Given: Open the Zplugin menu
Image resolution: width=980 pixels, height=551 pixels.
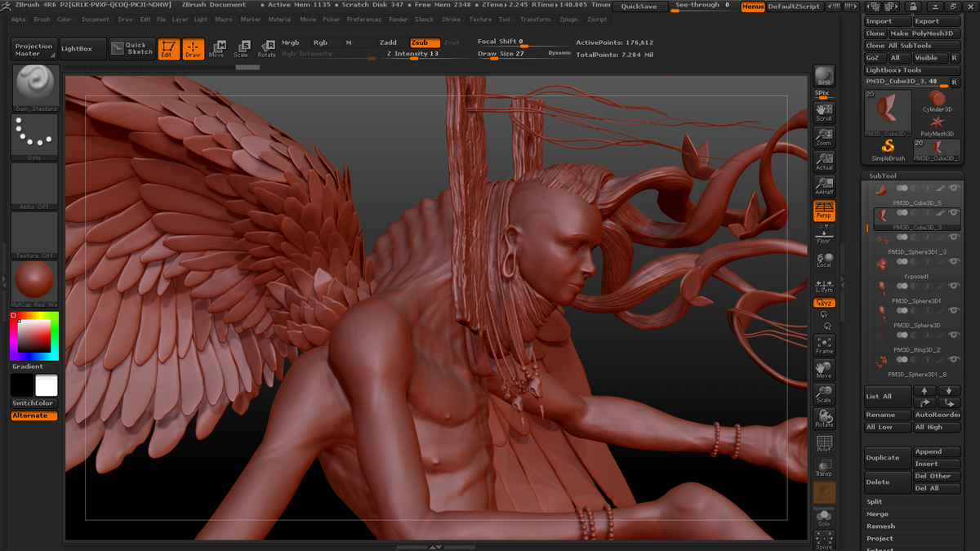Looking at the screenshot, I should coord(568,19).
